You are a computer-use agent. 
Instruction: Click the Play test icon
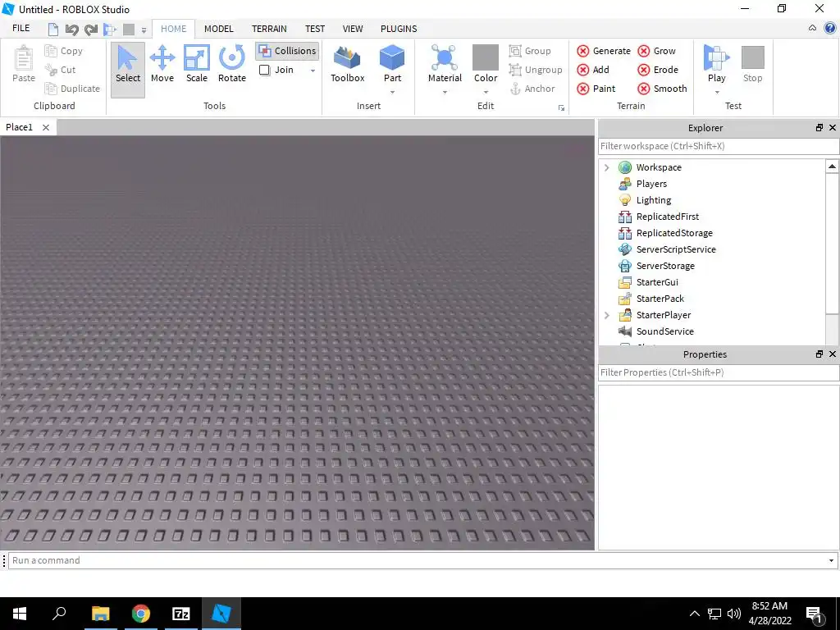coord(716,57)
